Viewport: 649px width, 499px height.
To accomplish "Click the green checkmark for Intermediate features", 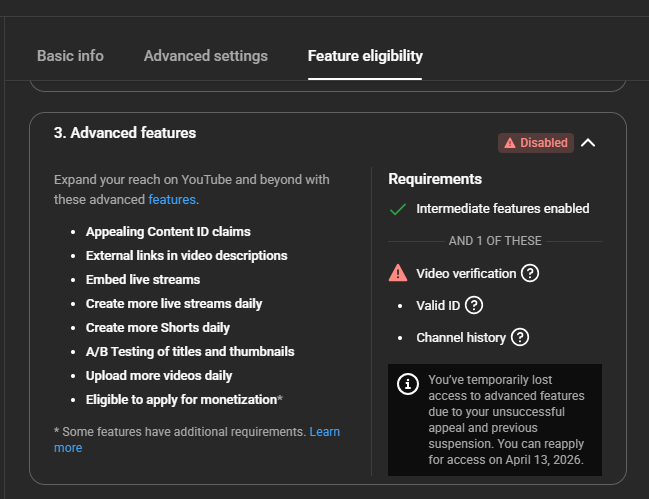I will [x=398, y=209].
